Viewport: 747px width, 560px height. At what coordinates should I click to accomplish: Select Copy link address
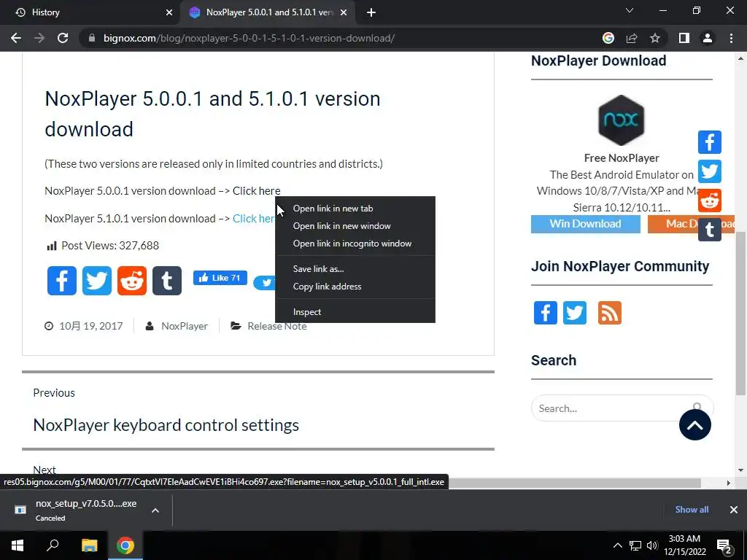(x=355, y=287)
